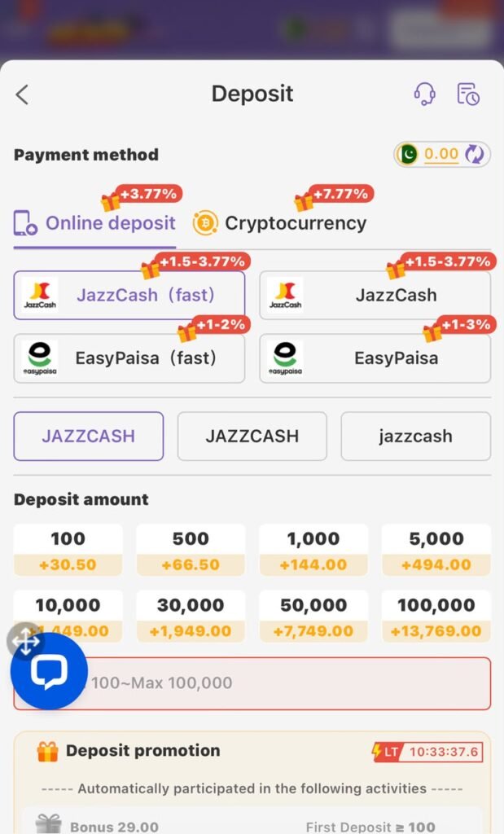The height and width of the screenshot is (834, 504).
Task: Select EasyPaisa (fast) payment method
Action: point(129,358)
